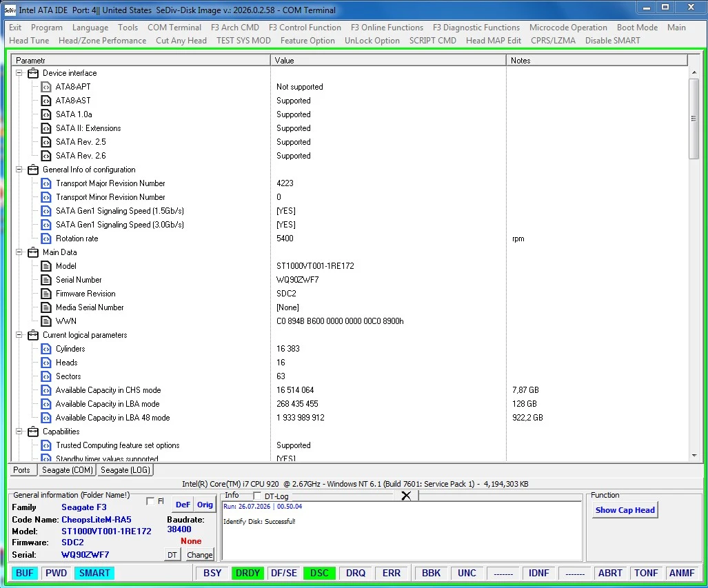Open the F3 Diagnostic Functions menu
The width and height of the screenshot is (708, 588).
476,28
